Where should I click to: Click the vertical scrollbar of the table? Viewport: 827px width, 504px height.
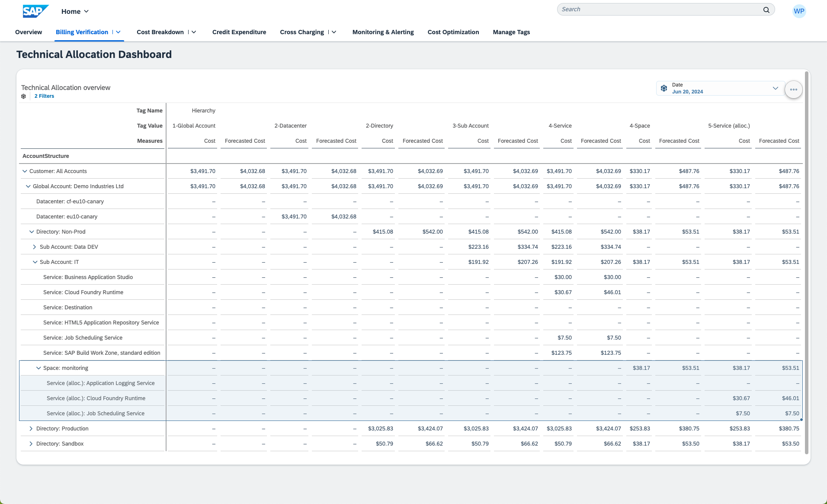[x=806, y=260]
